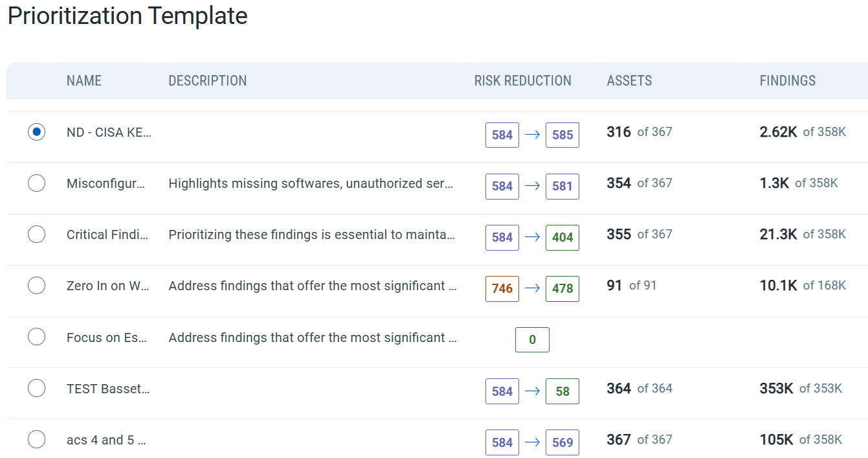Screen dimensions: 868x458
Task: Open the 316 assets count link
Action: (619, 132)
